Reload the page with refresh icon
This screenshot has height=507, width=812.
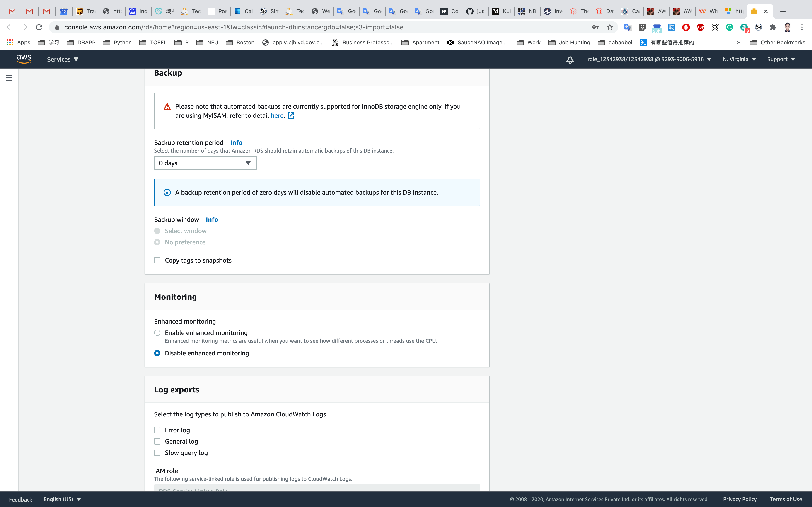click(x=39, y=27)
